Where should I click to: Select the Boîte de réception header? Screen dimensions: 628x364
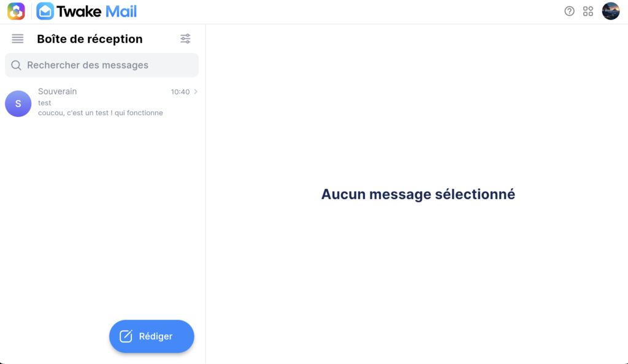[90, 38]
